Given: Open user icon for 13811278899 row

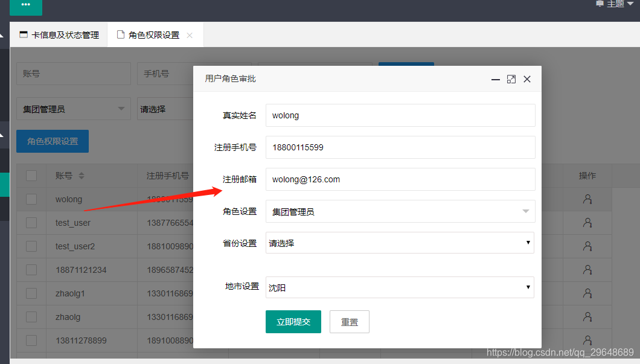Looking at the screenshot, I should 587,340.
